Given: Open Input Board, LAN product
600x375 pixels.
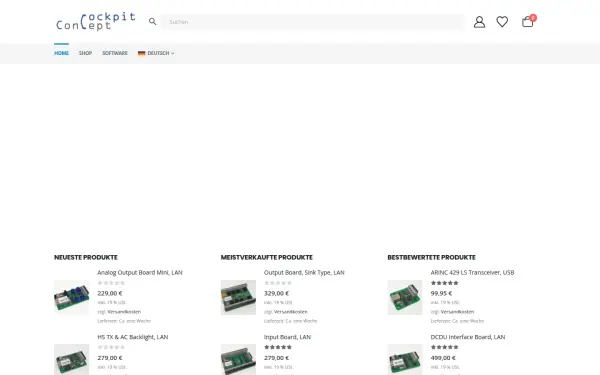Looking at the screenshot, I should pyautogui.click(x=287, y=337).
